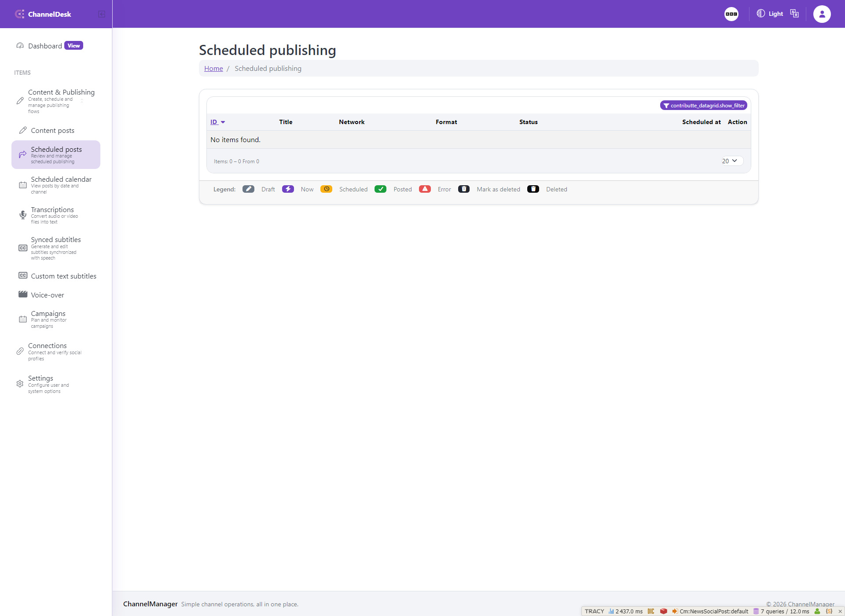
Task: Click the Status column header
Action: (x=528, y=122)
